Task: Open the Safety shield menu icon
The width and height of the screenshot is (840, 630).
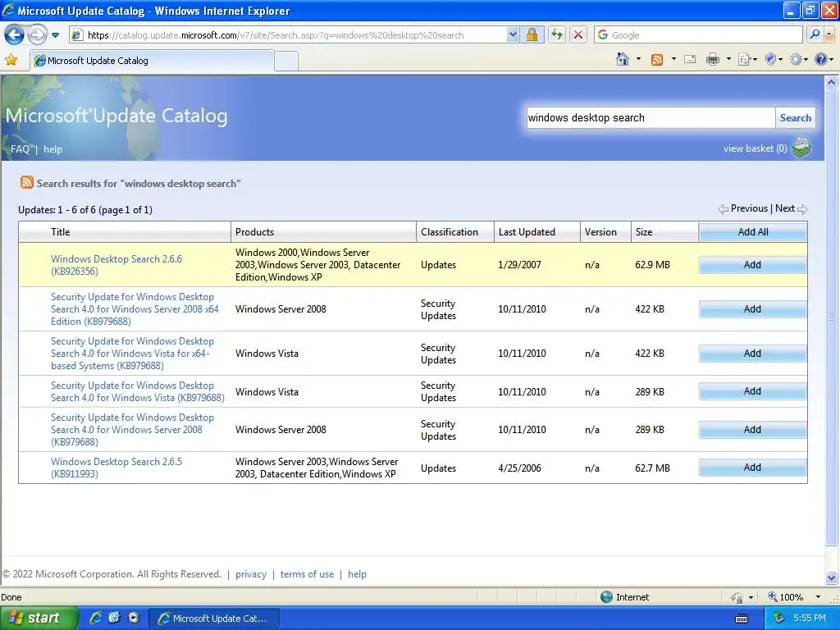Action: [x=774, y=59]
